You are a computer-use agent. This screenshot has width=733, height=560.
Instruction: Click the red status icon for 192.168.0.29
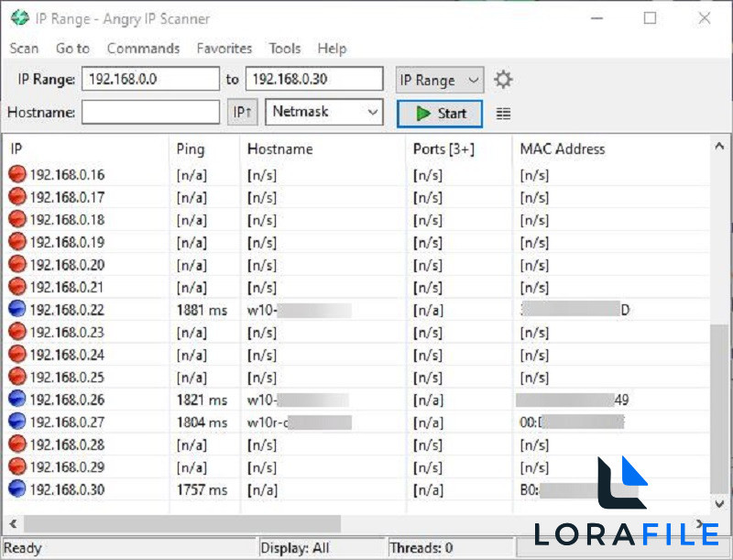[x=17, y=466]
